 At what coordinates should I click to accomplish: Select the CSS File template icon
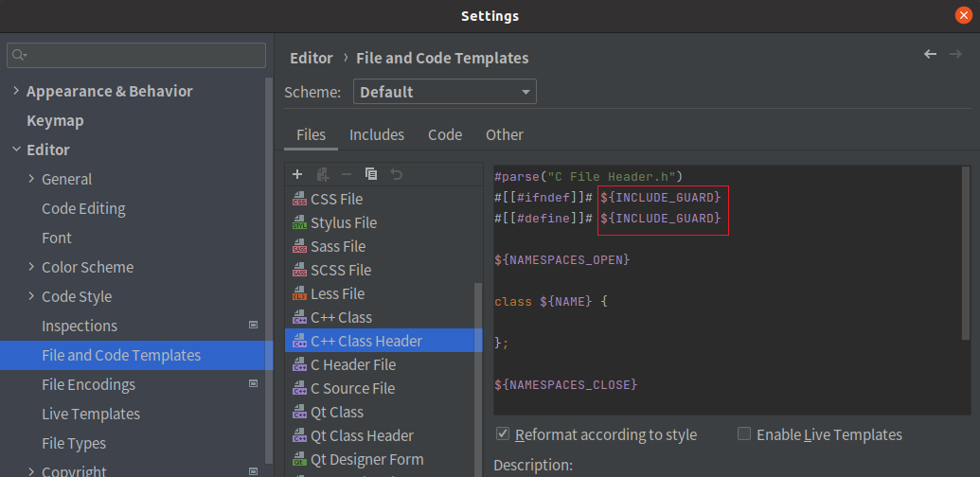[x=299, y=199]
